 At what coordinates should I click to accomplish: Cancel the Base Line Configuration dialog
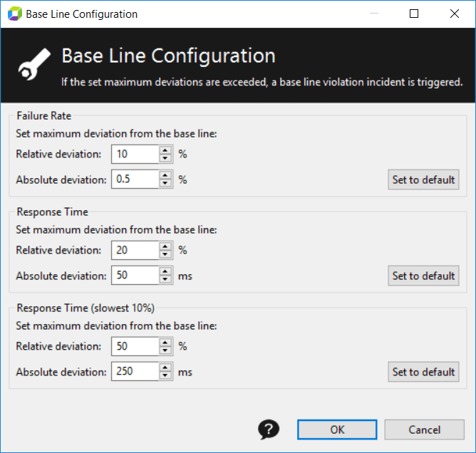pyautogui.click(x=425, y=429)
